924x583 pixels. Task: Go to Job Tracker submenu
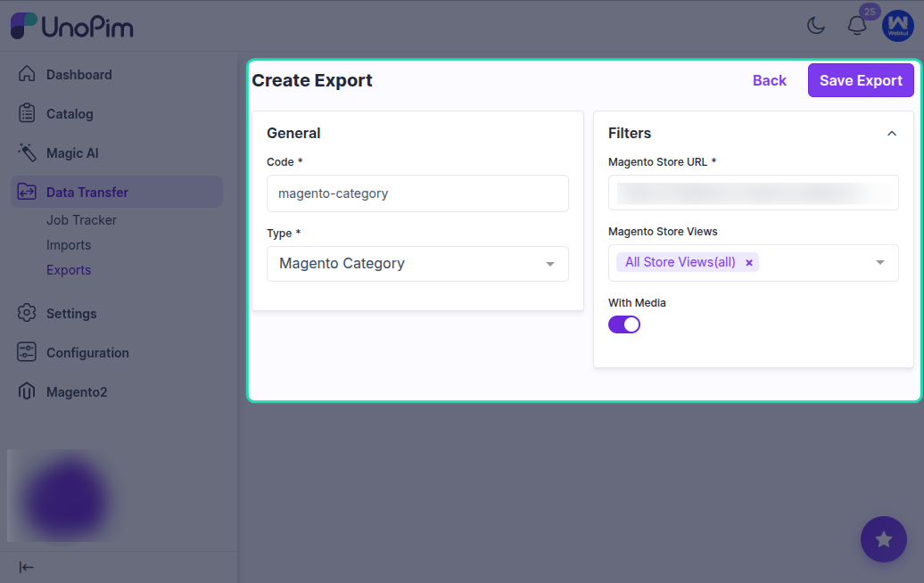(x=81, y=219)
